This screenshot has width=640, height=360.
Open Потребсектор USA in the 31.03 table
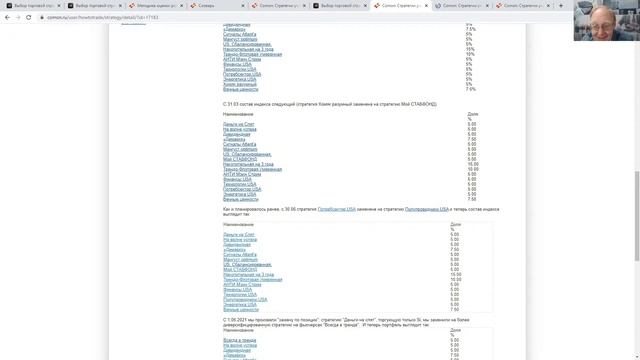[242, 189]
